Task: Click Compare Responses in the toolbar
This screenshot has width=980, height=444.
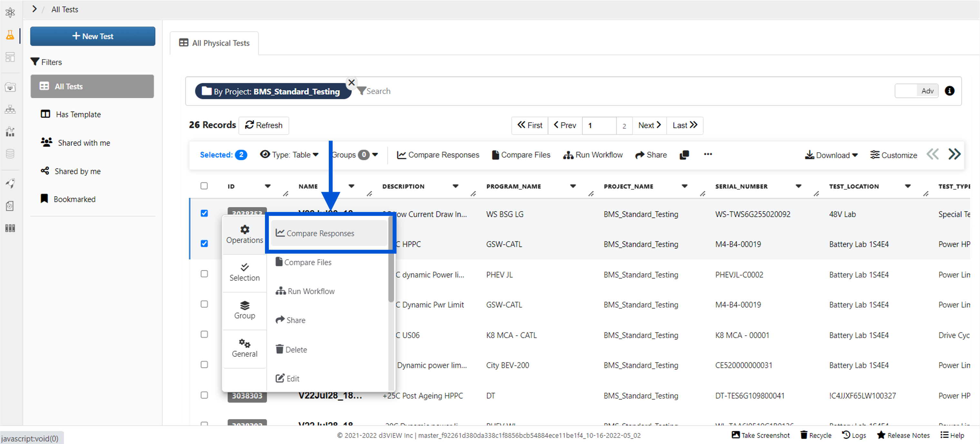Action: pos(438,155)
